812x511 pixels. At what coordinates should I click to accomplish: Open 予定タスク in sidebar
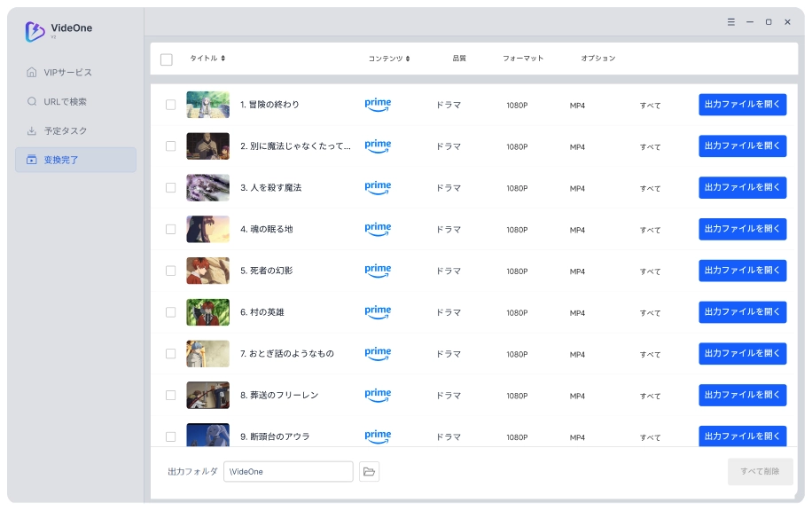(x=75, y=130)
